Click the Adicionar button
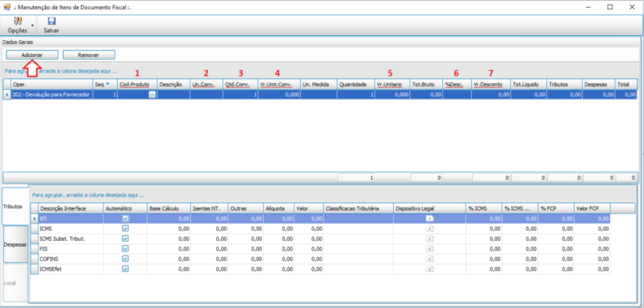 [x=32, y=55]
